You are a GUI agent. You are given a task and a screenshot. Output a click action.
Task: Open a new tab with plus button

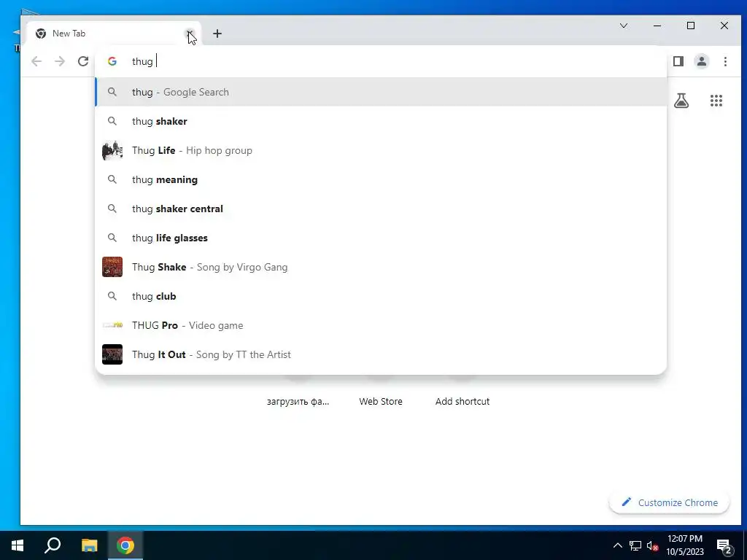(217, 34)
